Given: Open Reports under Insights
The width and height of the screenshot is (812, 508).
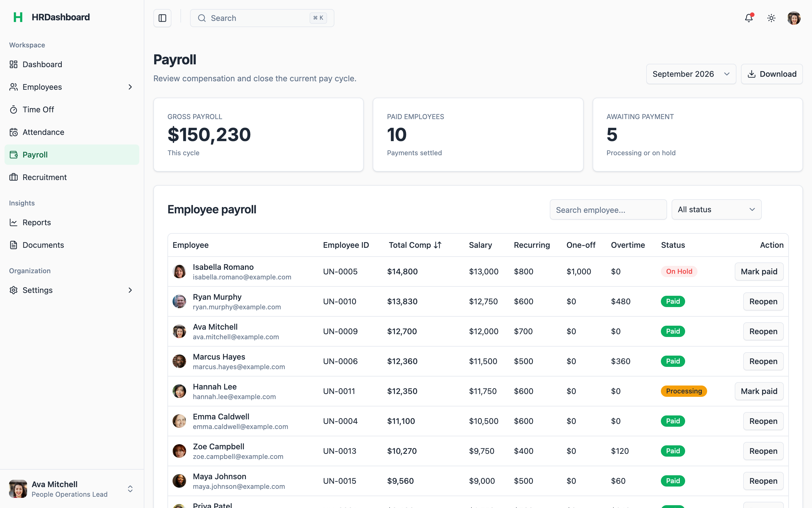Looking at the screenshot, I should click(72, 222).
